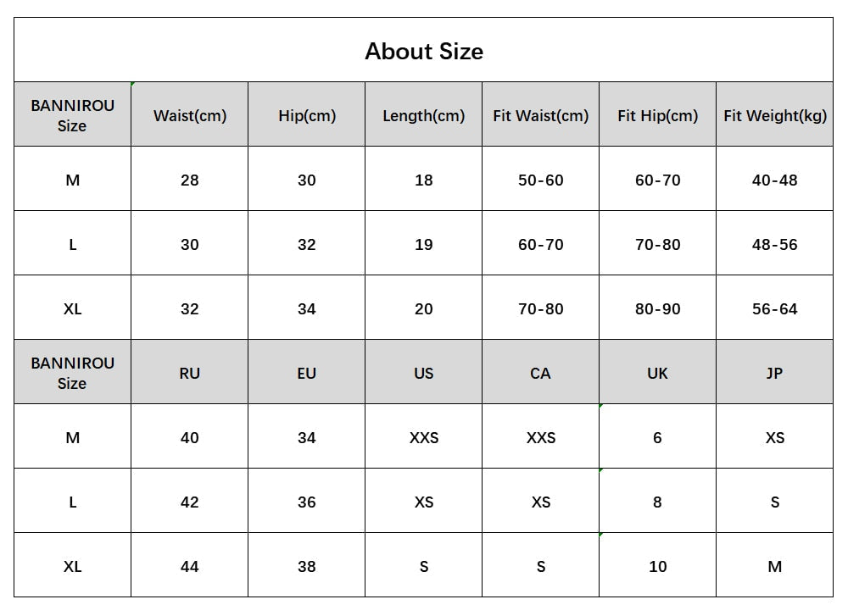Select the 80-90 fit hip cell
The image size is (848, 616).
click(x=657, y=309)
